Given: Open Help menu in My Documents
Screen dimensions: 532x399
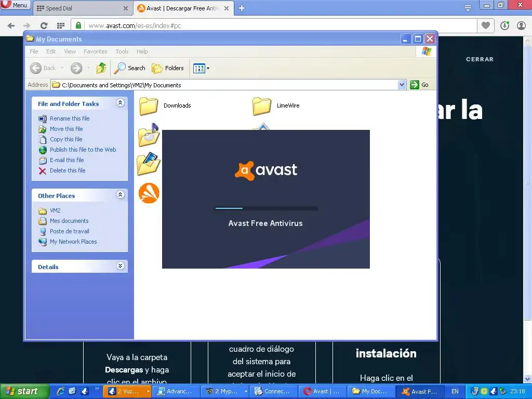Looking at the screenshot, I should pyautogui.click(x=142, y=51).
